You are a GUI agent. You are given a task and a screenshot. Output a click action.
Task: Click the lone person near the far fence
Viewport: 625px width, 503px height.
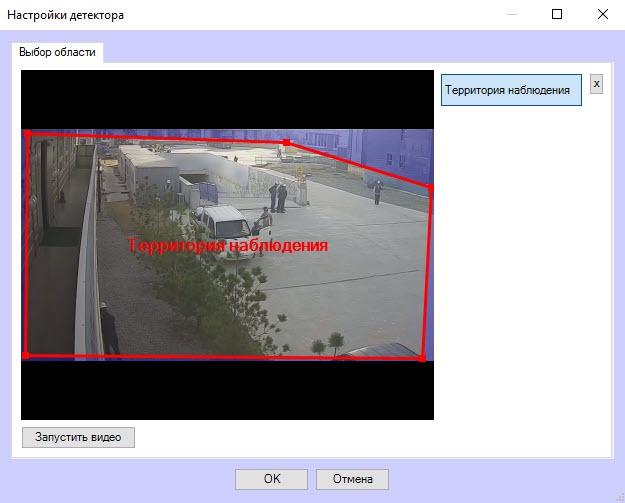tap(377, 188)
